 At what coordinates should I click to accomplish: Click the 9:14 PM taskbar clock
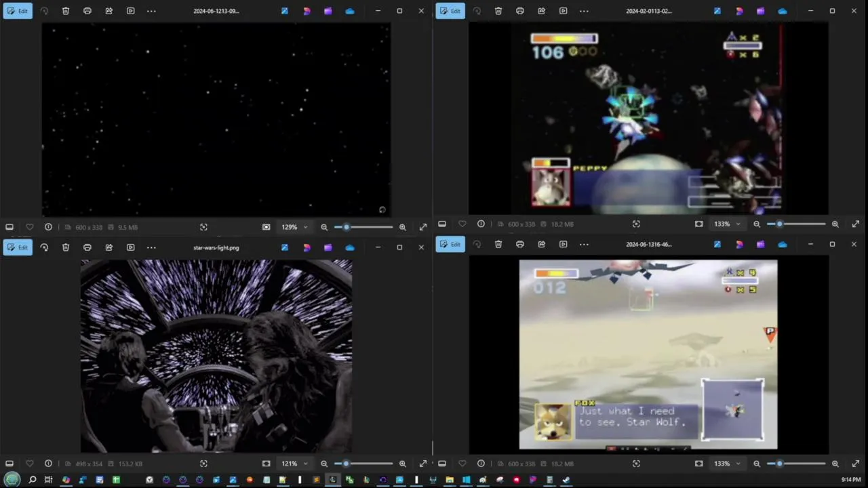tap(851, 480)
